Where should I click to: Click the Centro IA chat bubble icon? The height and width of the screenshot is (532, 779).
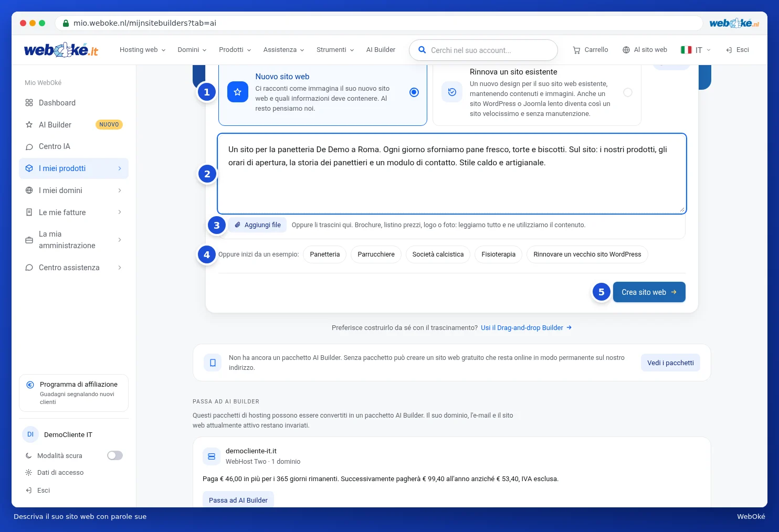coord(29,147)
